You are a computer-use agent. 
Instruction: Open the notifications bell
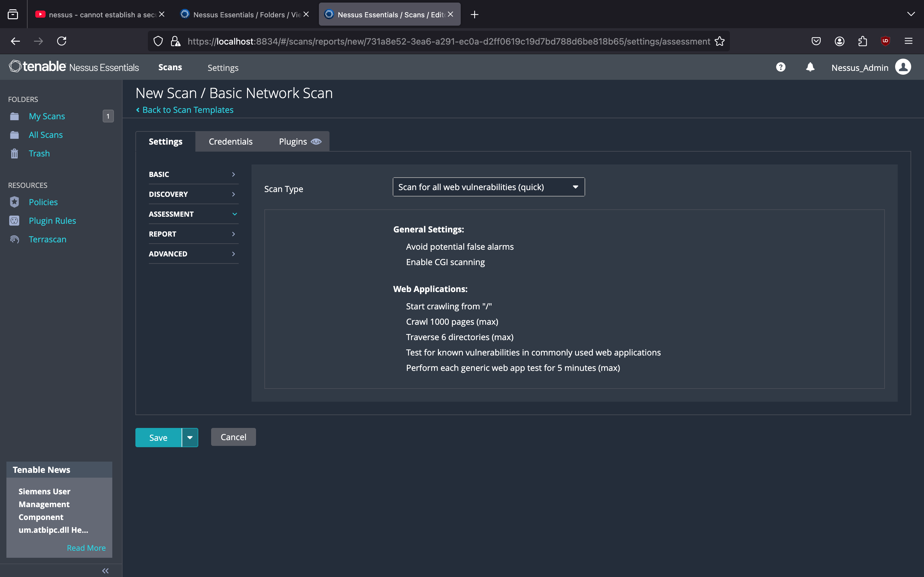pyautogui.click(x=810, y=68)
